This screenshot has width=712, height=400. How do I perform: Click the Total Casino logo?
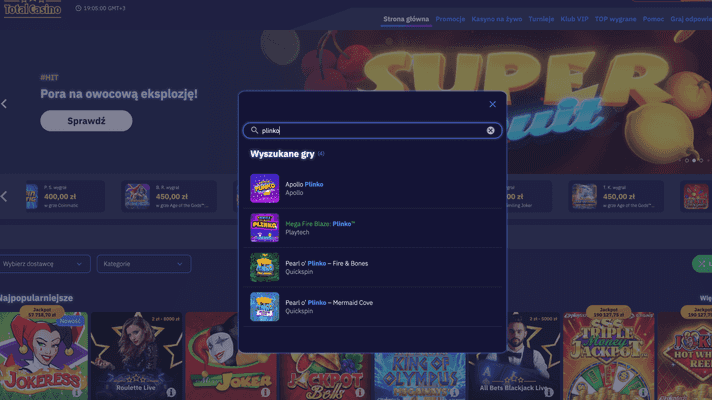click(32, 9)
